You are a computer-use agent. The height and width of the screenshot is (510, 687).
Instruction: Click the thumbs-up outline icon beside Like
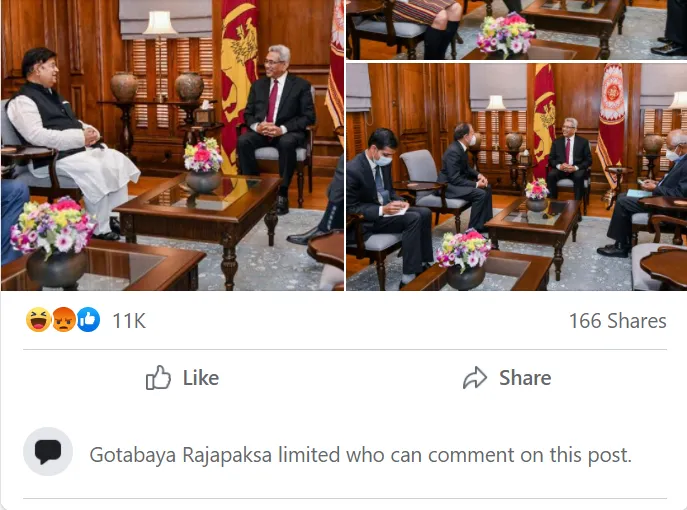pos(158,378)
